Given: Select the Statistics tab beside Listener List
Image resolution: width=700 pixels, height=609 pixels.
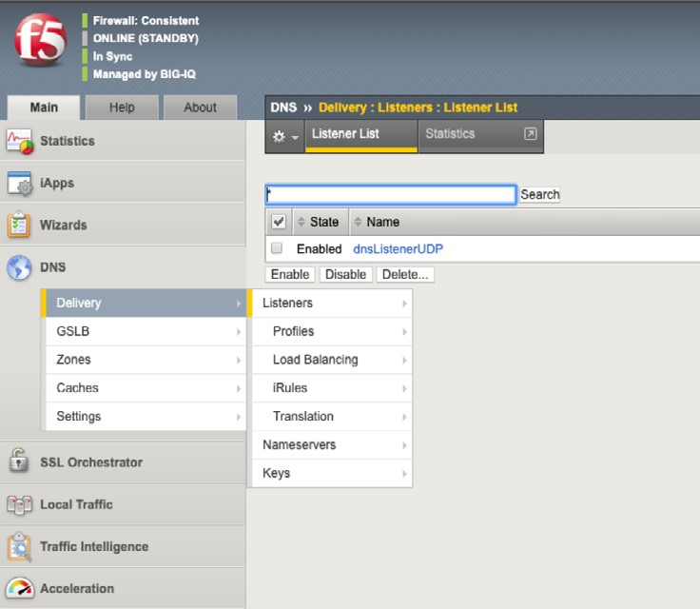Looking at the screenshot, I should pos(481,136).
